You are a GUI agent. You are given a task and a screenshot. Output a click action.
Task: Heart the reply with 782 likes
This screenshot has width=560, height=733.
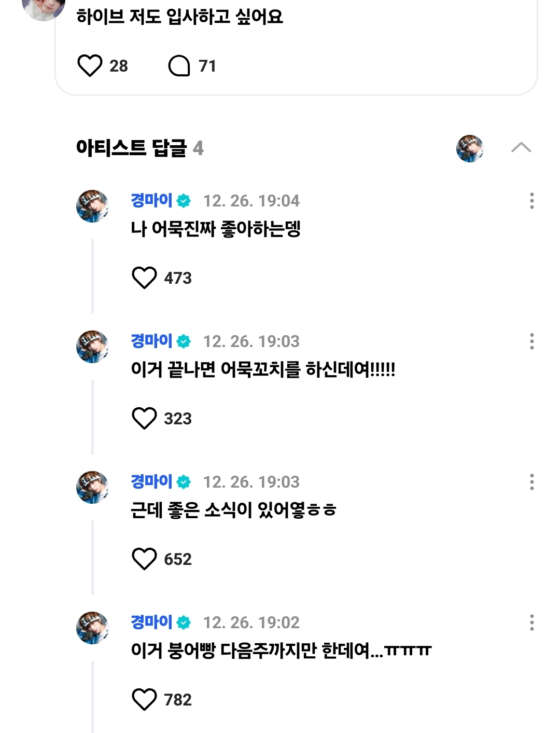click(144, 699)
